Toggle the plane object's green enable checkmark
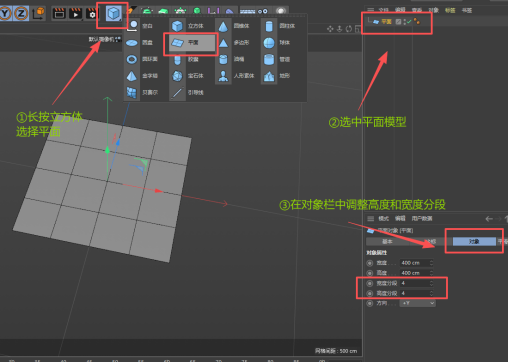Screen dimensions: 508x362 point(409,22)
